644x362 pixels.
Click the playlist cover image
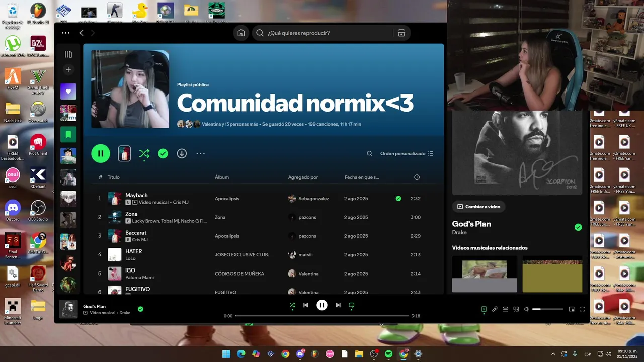click(130, 89)
